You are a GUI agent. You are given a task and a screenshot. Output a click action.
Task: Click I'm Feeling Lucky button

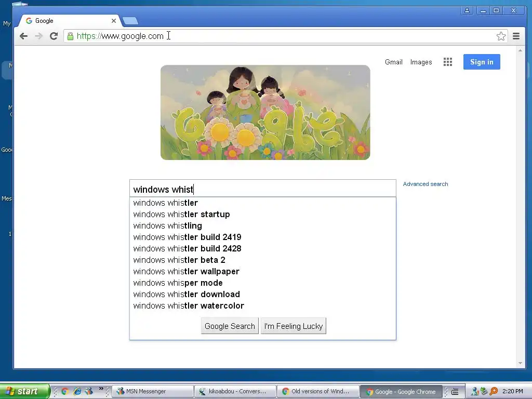(294, 326)
